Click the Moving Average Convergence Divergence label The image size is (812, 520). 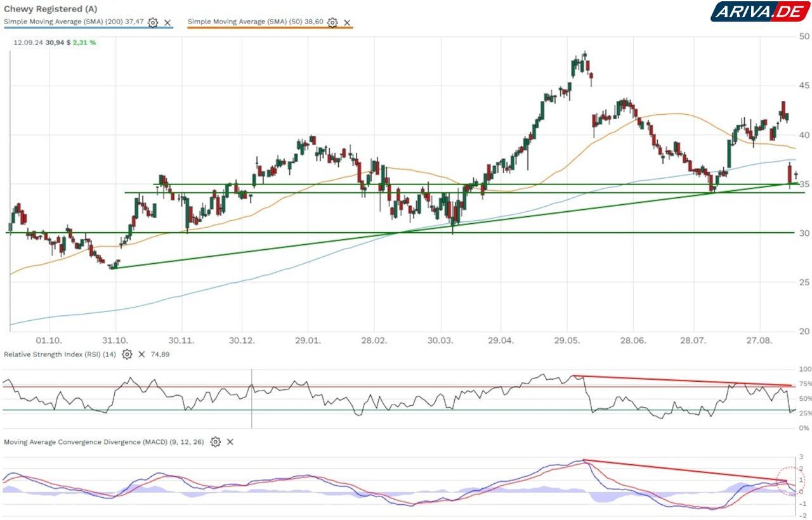point(104,442)
